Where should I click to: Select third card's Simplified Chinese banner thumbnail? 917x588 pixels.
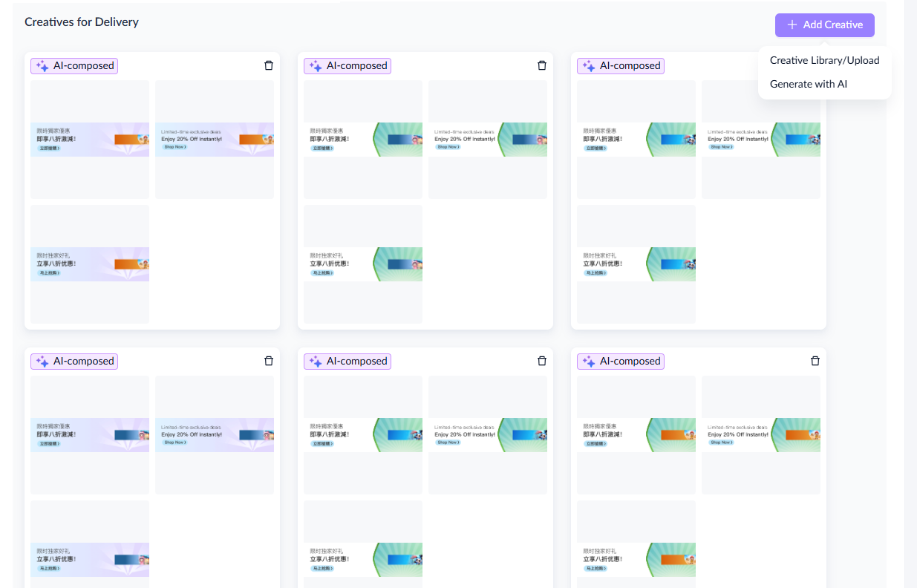pos(636,264)
